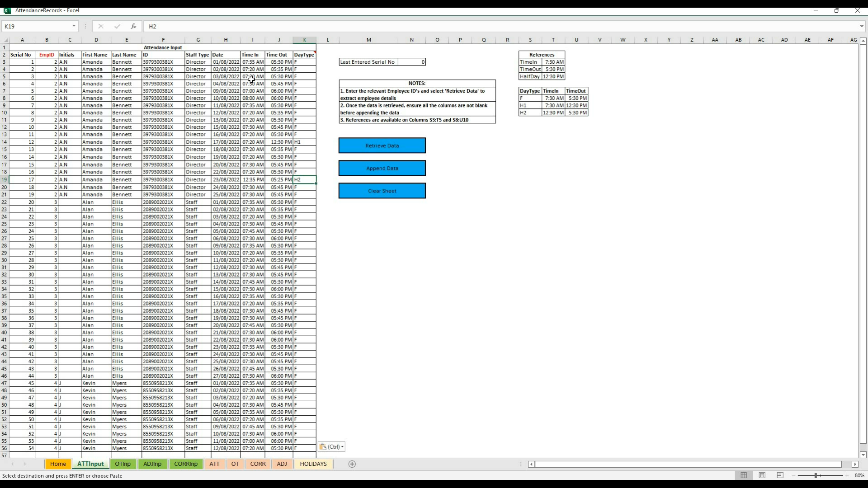868x488 pixels.
Task: Switch to the HOLIDAYS sheet tab
Action: point(313,464)
